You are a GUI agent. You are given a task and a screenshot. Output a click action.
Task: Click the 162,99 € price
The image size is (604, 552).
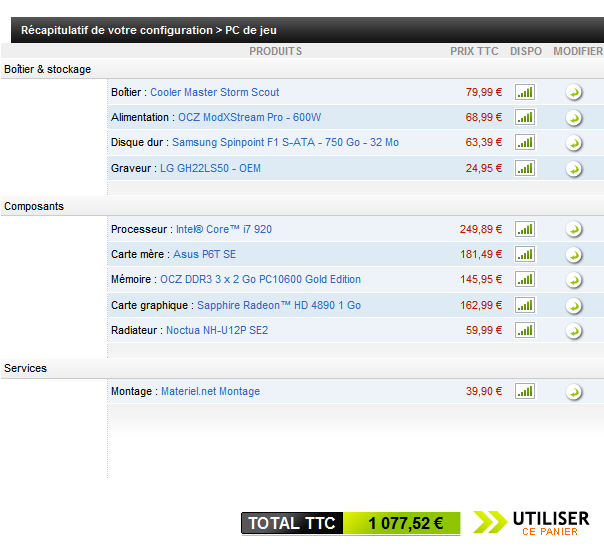481,305
